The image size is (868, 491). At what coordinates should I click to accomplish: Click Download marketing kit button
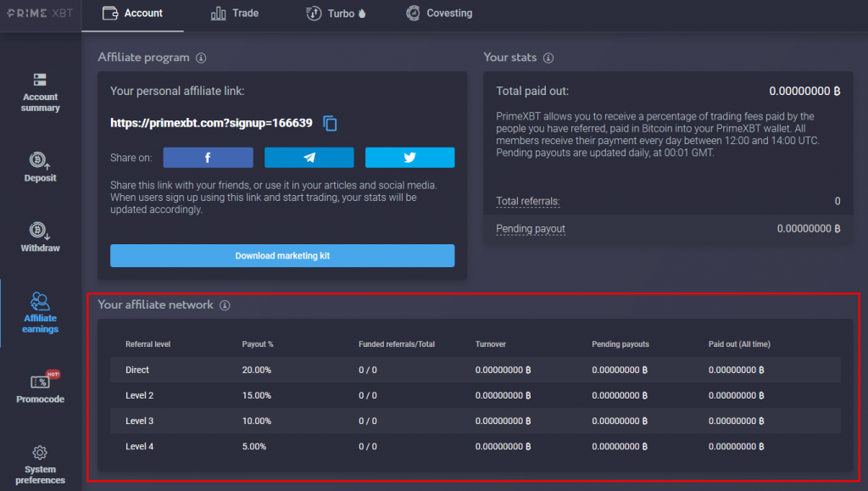tap(282, 256)
